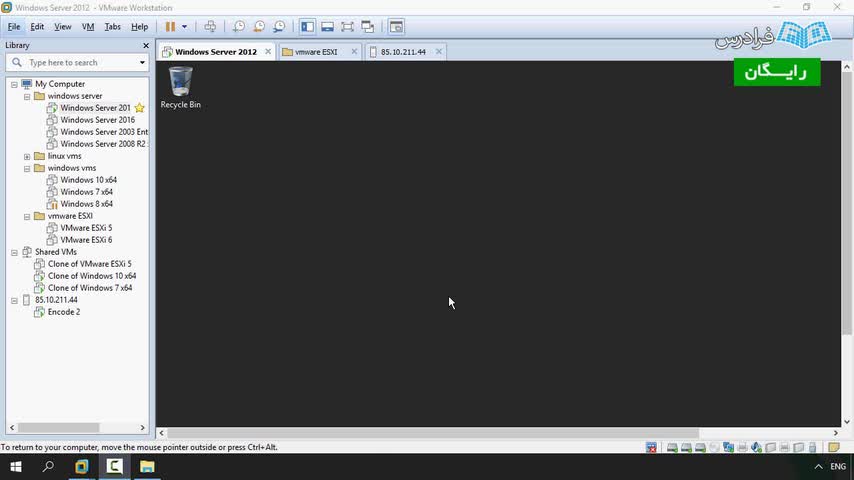Click the blue status icon with red X

tap(651, 447)
